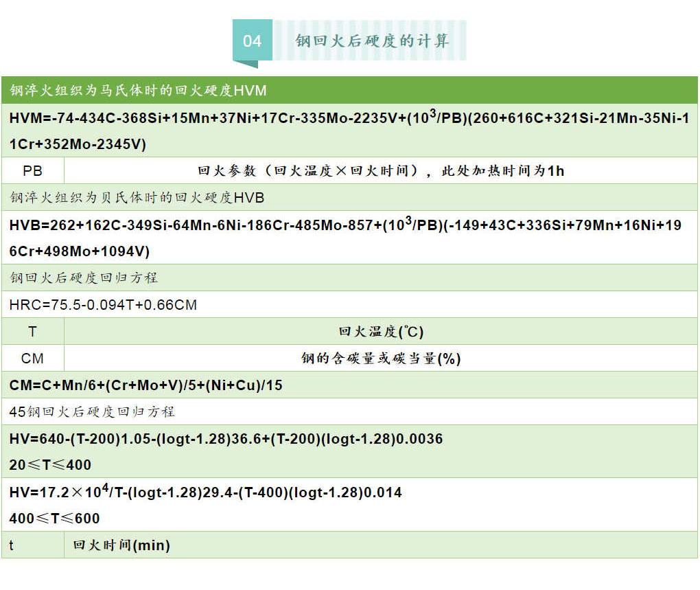Click the green "04" section number badge
Screen dimensions: 700x590
253,41
